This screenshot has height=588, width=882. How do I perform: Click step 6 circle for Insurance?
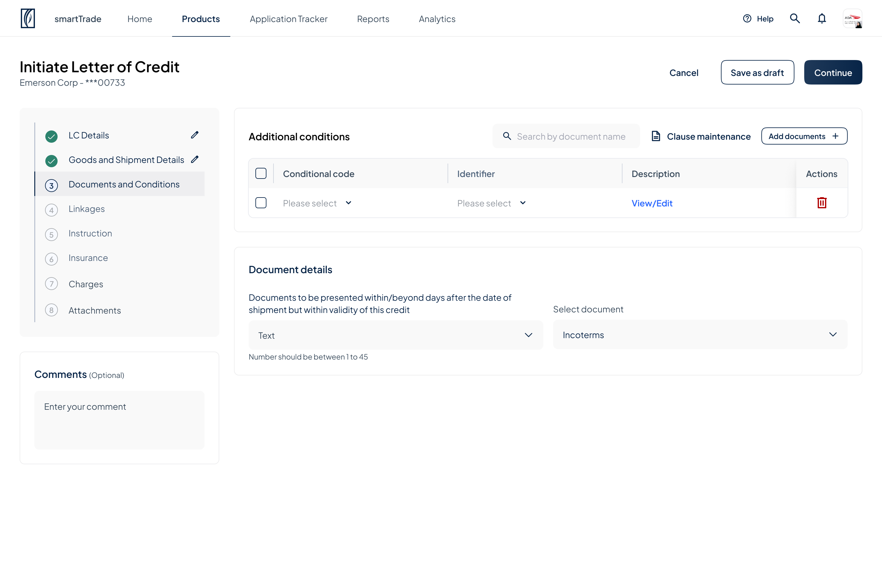coord(51,259)
